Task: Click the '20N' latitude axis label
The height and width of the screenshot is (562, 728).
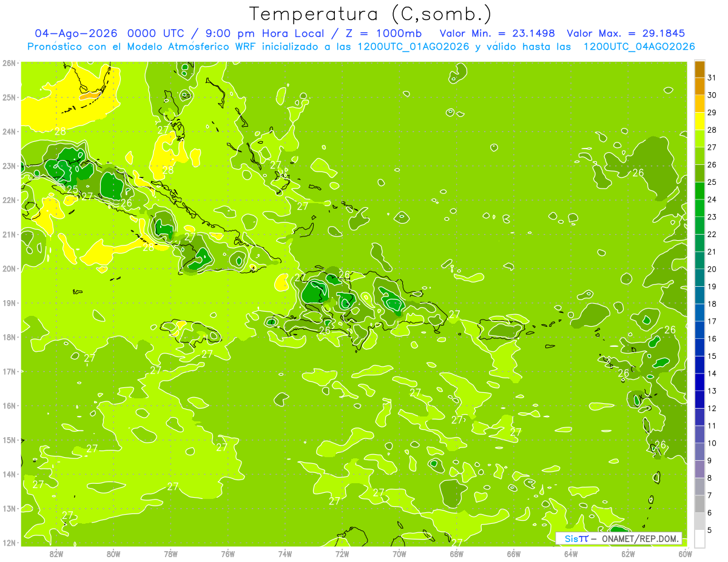Action: (x=9, y=269)
